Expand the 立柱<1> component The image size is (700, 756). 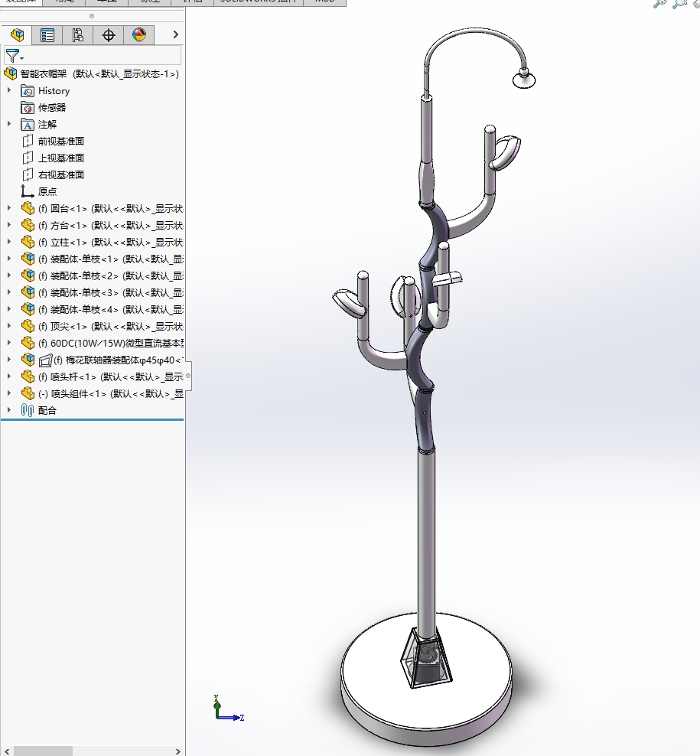tap(8, 242)
